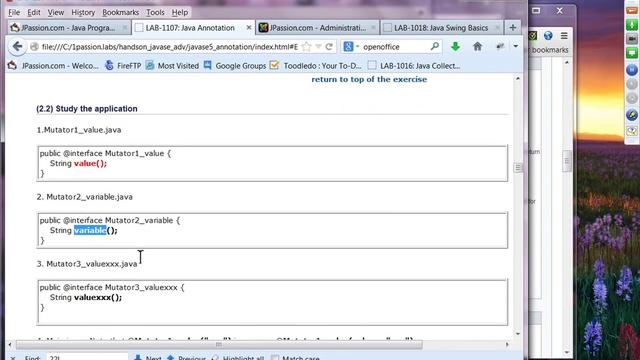This screenshot has height=360, width=640.
Task: Click horizontal scrollbar left arrow
Action: (x=10, y=345)
